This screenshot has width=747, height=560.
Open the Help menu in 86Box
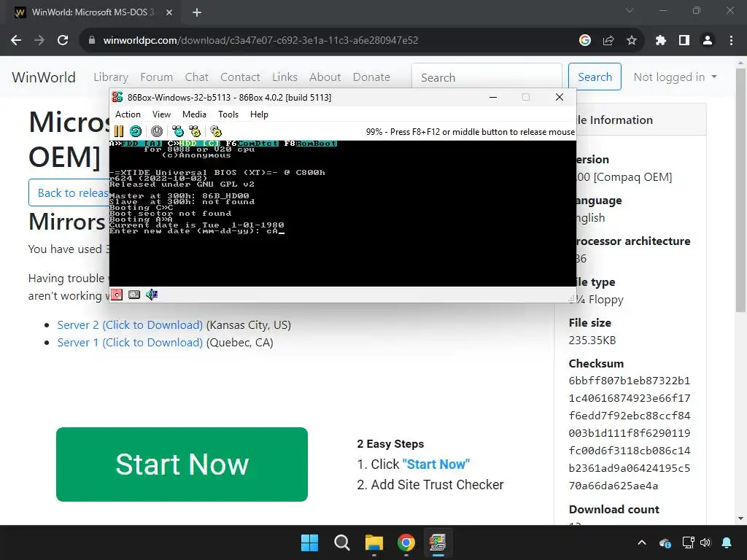[x=259, y=114]
